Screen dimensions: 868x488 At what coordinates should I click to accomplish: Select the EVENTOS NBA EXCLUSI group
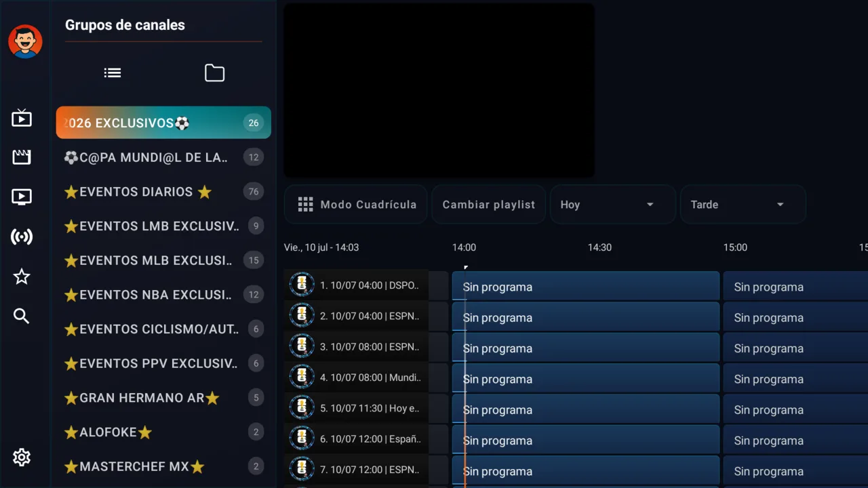[x=163, y=295]
